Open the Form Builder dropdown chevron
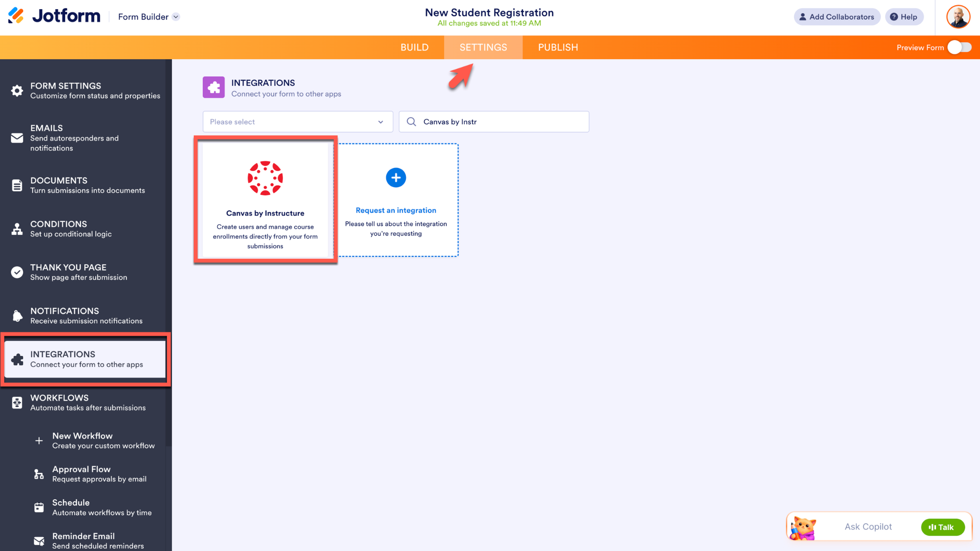 tap(176, 17)
